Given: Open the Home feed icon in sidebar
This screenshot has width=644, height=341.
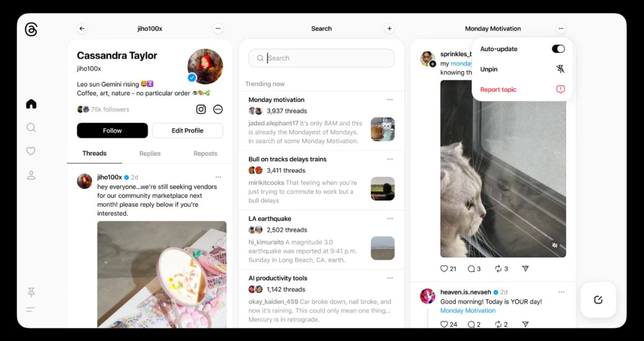Looking at the screenshot, I should click(31, 104).
